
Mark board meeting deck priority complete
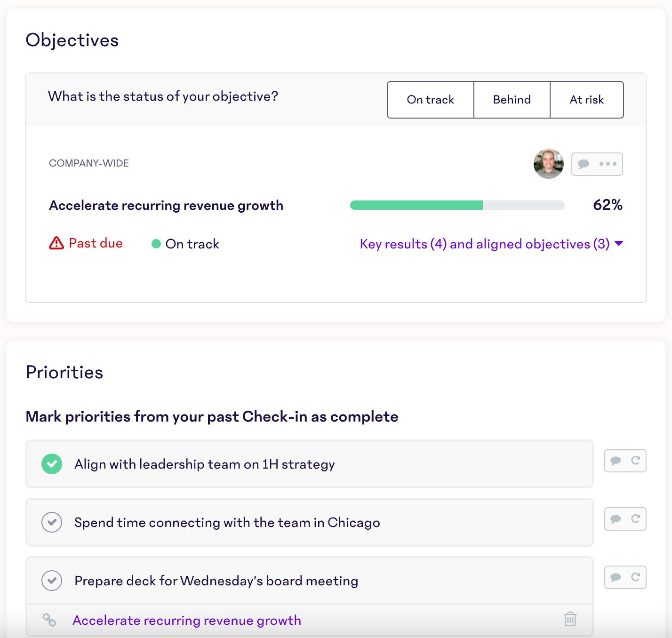(52, 581)
